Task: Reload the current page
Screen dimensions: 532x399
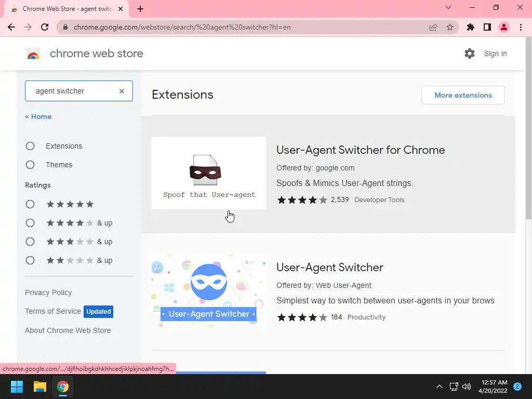Action: point(45,27)
